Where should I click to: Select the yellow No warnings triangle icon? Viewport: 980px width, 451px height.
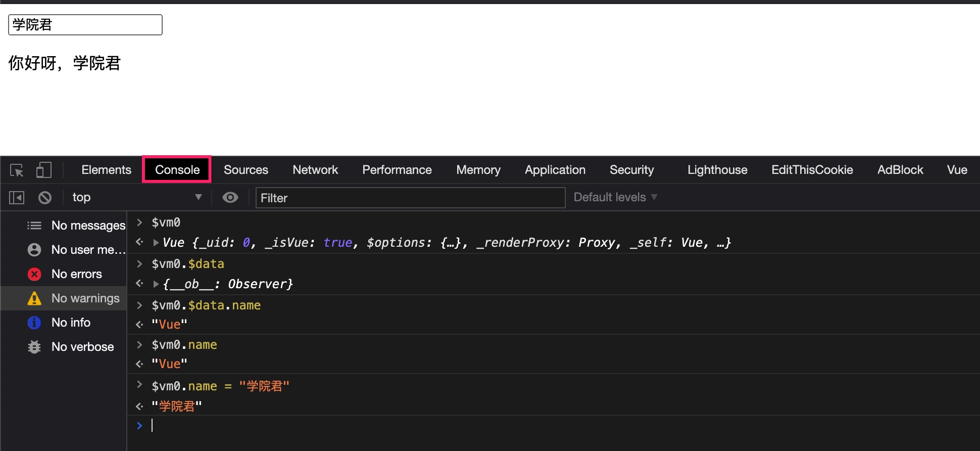click(x=34, y=298)
